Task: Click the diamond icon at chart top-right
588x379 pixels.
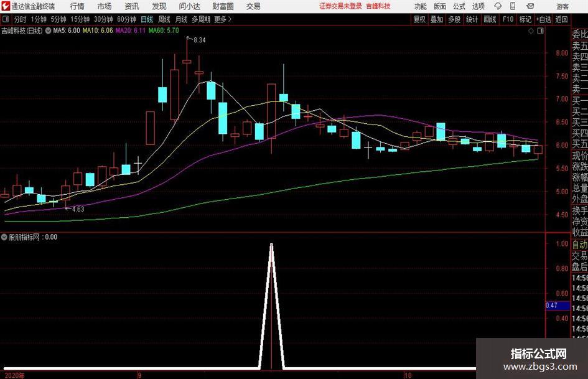Action: coord(531,31)
